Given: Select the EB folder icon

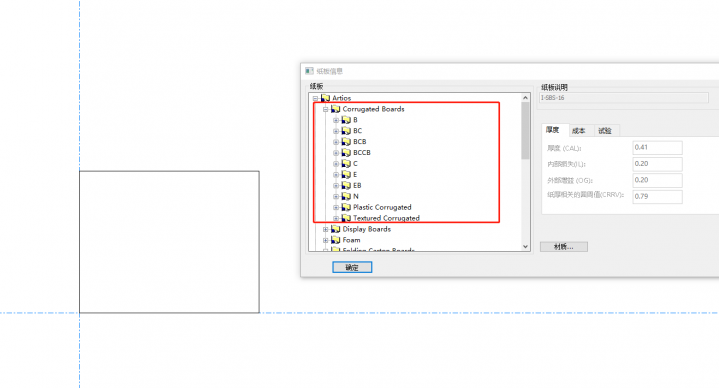Looking at the screenshot, I should [346, 186].
